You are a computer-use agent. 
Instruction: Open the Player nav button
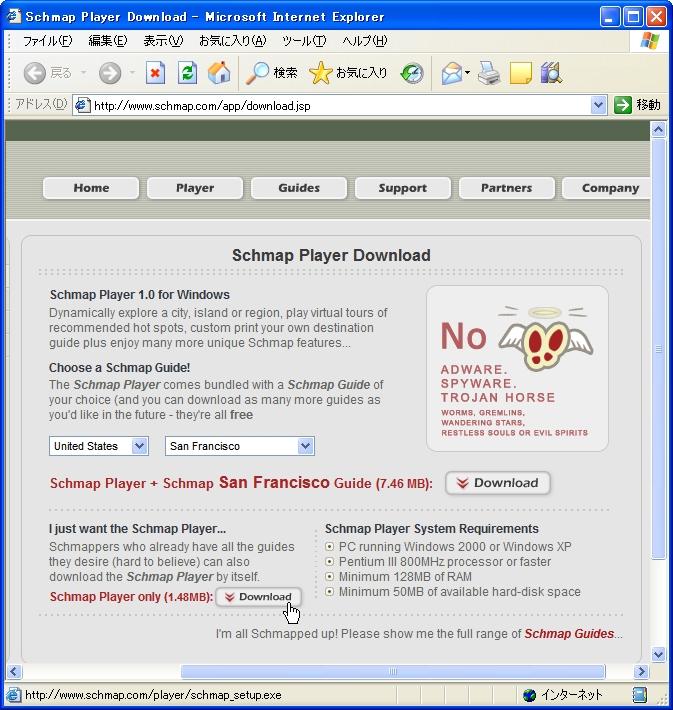[195, 188]
